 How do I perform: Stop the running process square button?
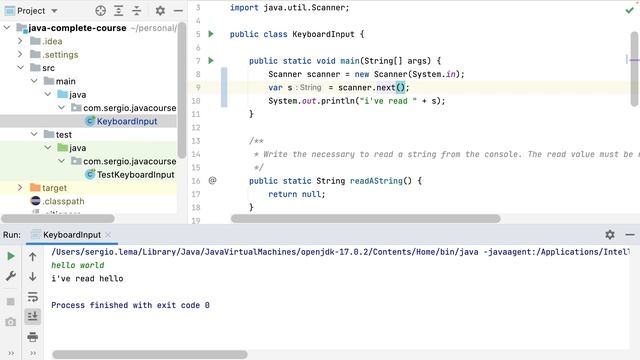coord(11,302)
